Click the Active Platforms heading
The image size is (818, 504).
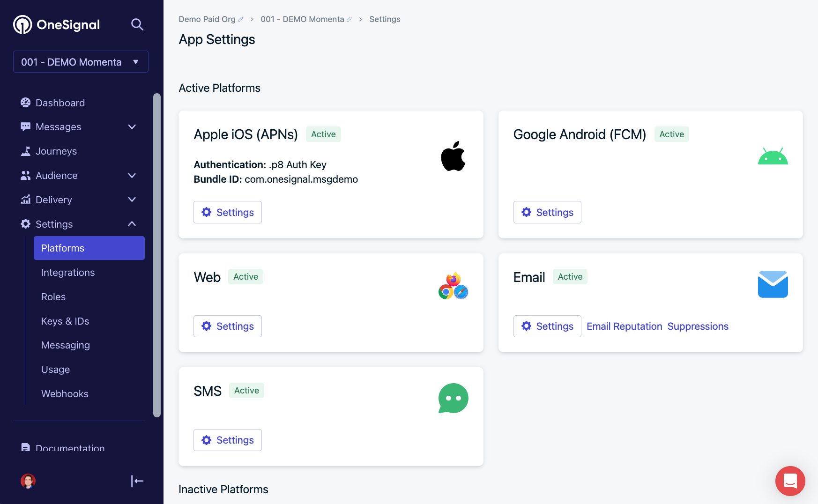pos(219,88)
